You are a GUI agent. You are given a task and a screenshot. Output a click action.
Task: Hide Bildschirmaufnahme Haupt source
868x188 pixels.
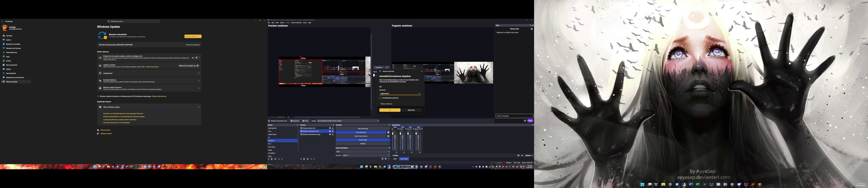(x=330, y=134)
